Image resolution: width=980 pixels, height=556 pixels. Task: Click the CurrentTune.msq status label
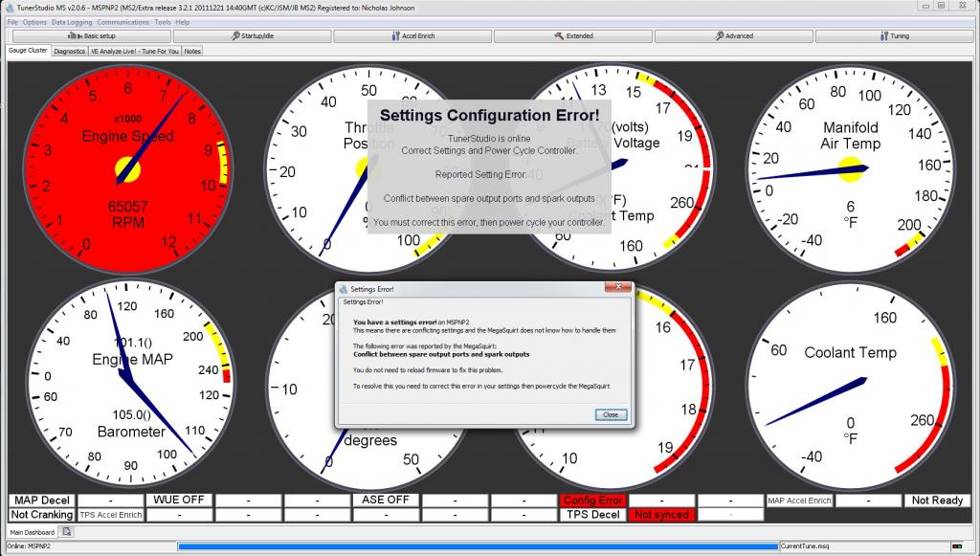(x=805, y=546)
